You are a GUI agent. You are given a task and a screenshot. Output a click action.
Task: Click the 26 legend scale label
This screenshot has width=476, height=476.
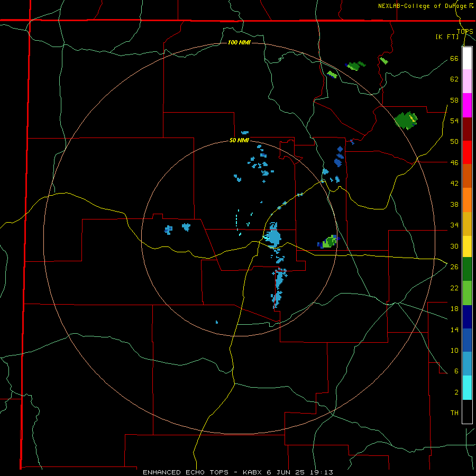coord(454,267)
